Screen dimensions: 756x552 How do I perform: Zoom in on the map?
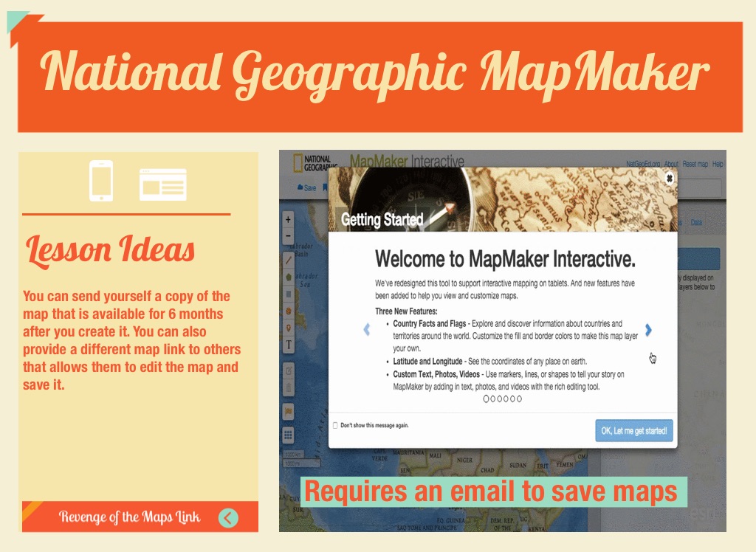point(288,220)
